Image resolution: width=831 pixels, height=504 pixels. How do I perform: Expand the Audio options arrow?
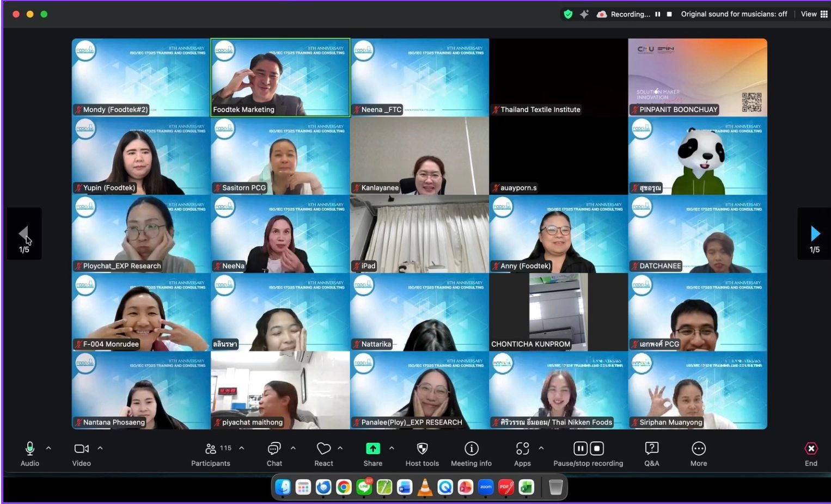coord(48,448)
